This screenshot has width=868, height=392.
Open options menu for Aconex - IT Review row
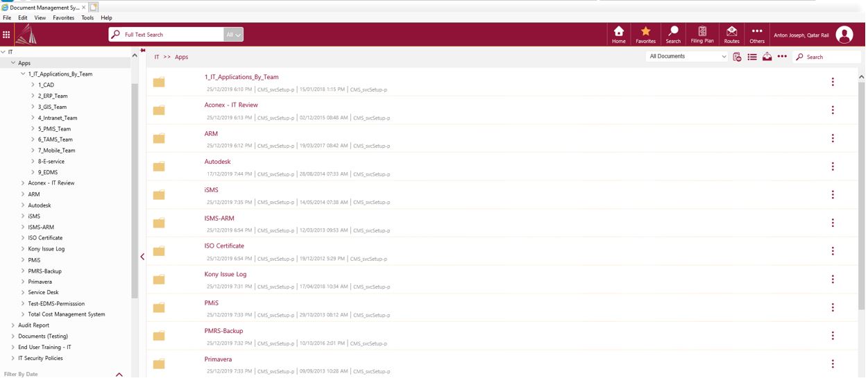pos(833,110)
